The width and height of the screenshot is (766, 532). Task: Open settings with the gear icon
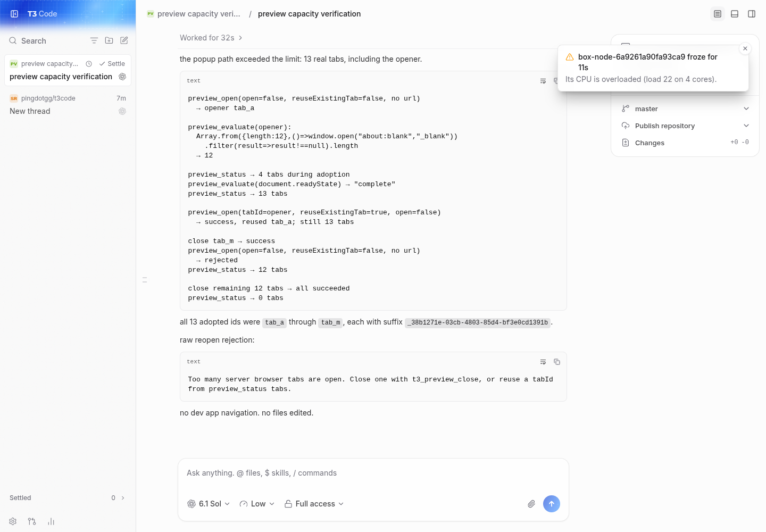point(13,521)
